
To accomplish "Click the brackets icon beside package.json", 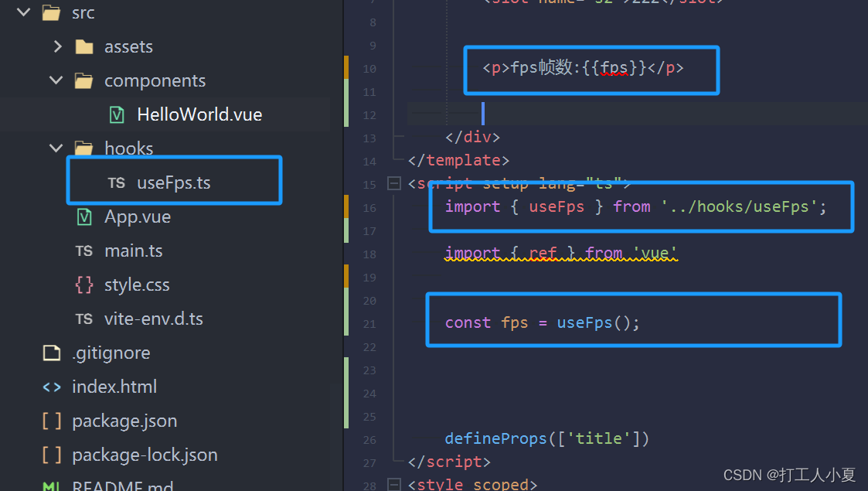I will (51, 421).
